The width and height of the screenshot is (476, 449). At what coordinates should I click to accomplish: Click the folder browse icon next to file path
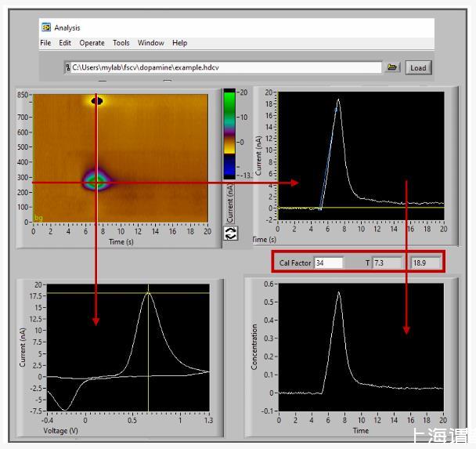pos(393,67)
